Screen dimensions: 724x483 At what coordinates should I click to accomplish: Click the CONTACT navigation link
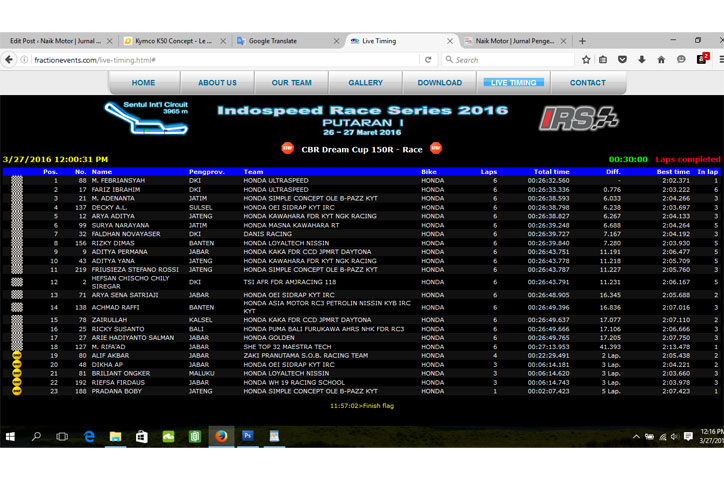click(587, 83)
